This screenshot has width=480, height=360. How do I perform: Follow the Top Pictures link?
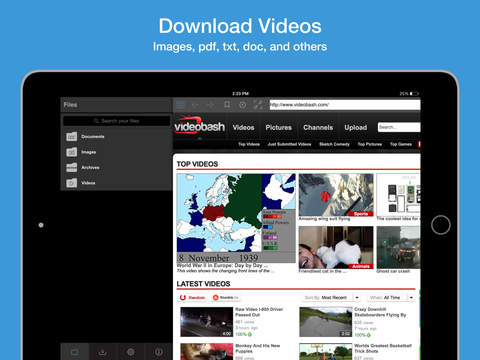click(370, 144)
